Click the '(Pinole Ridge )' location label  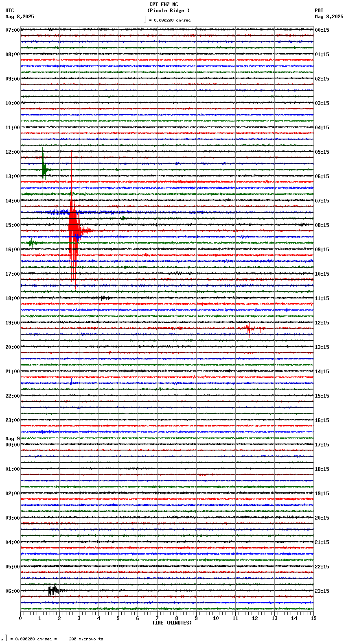coord(169,11)
